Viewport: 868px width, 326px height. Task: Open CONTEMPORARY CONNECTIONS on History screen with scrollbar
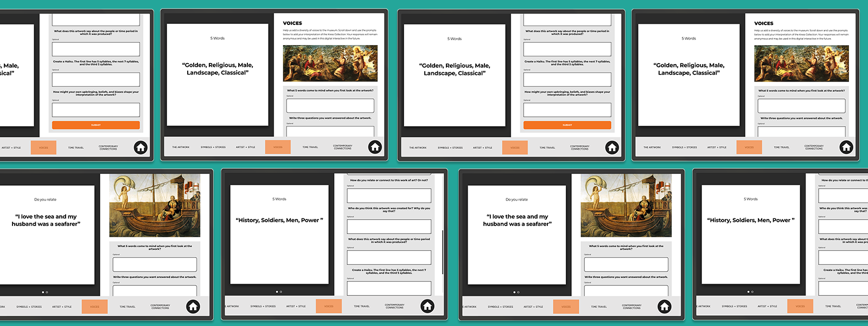pyautogui.click(x=394, y=306)
